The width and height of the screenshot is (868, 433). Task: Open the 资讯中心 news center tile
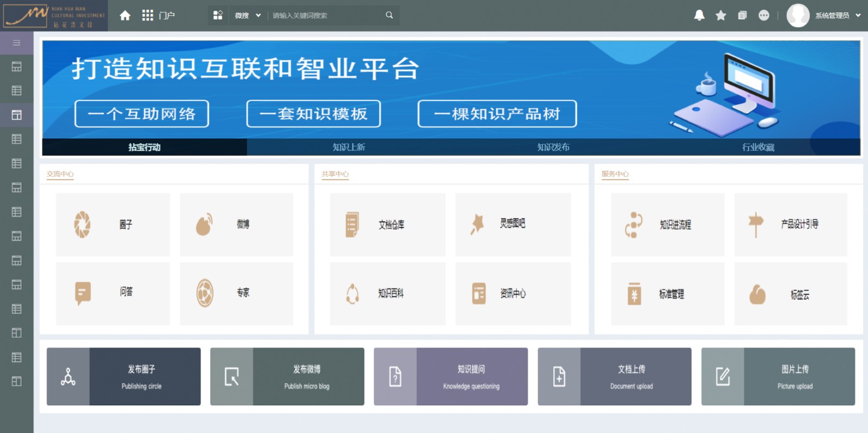click(513, 294)
